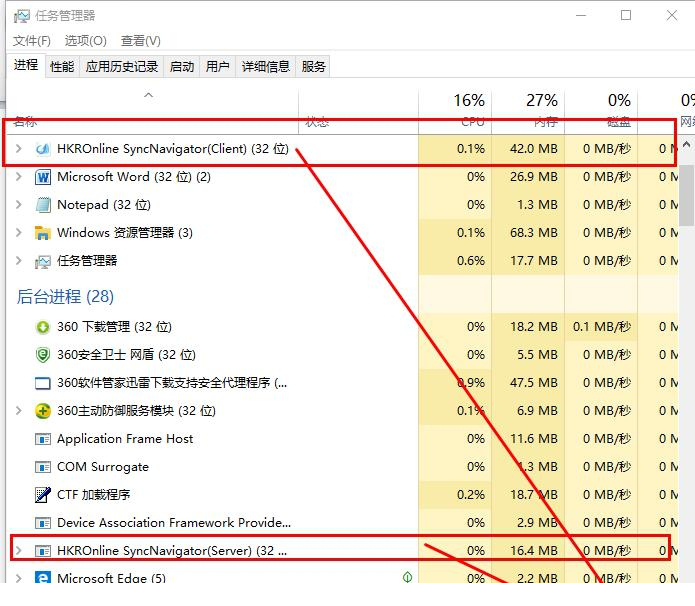Click the Microsoft Word process icon

click(x=43, y=177)
